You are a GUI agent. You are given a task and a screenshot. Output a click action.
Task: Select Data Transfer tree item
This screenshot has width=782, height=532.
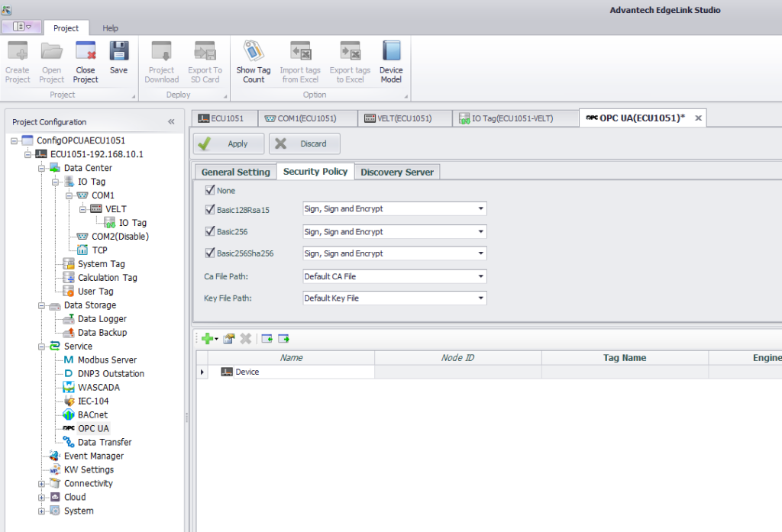[104, 442]
